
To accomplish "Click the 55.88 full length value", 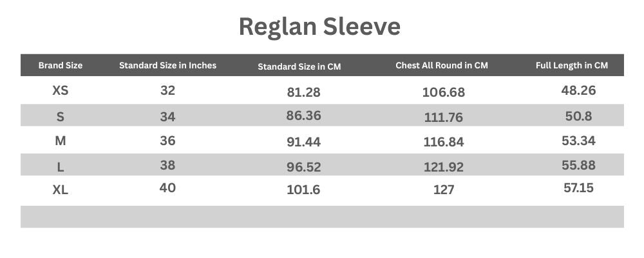I will click(578, 165).
